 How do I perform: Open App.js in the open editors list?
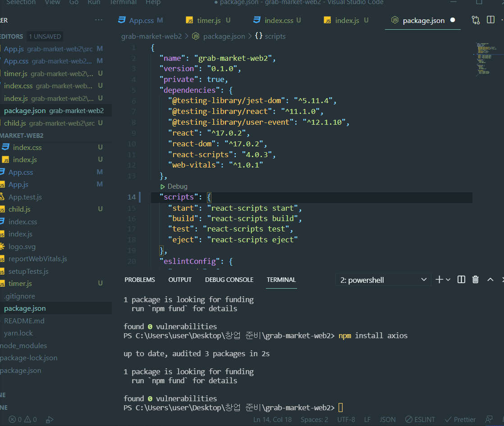coord(56,49)
